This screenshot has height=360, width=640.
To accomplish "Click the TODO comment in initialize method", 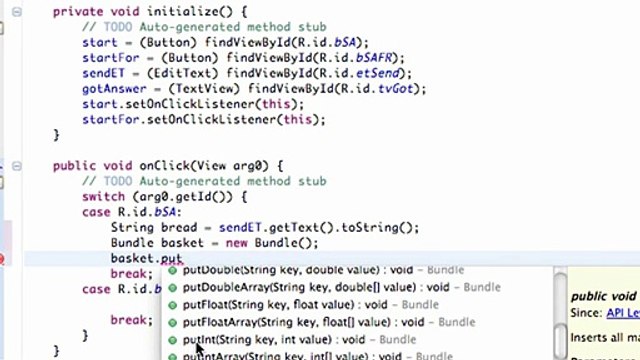I will click(204, 27).
